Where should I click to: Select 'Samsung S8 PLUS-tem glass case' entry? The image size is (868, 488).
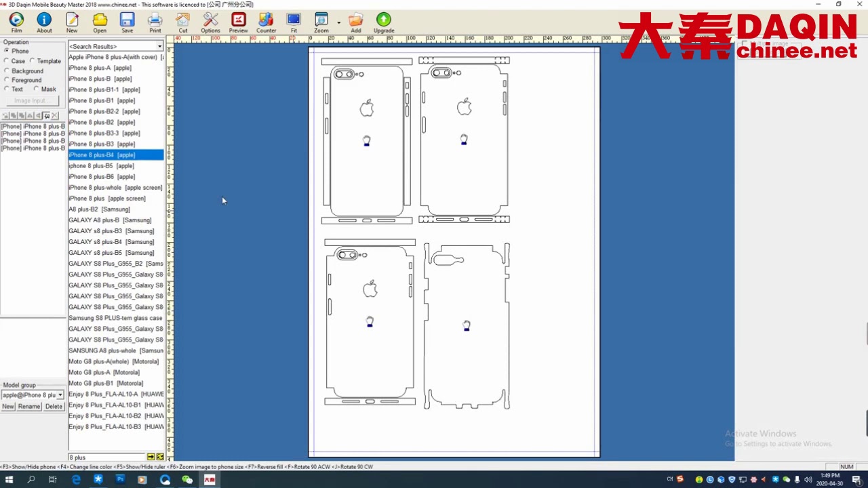pyautogui.click(x=116, y=318)
